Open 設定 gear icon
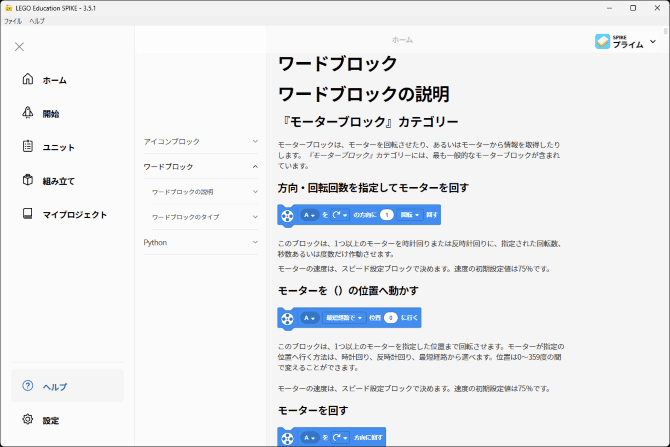 tap(27, 420)
